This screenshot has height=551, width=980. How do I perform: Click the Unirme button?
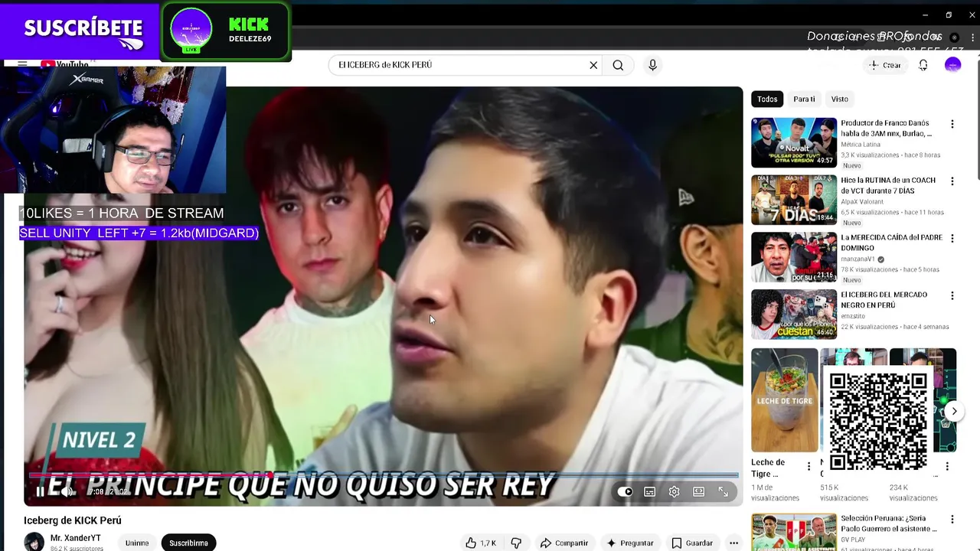tap(137, 543)
